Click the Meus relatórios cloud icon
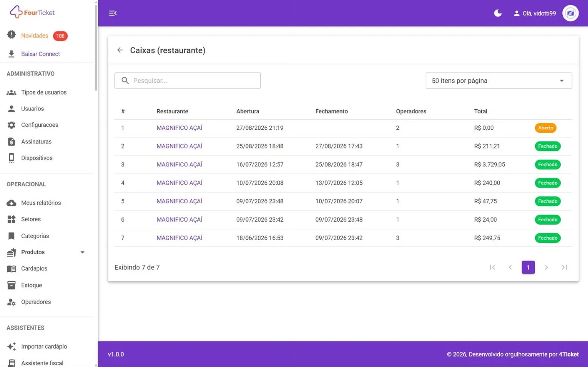Viewport: 588px width, 367px height. [x=11, y=203]
